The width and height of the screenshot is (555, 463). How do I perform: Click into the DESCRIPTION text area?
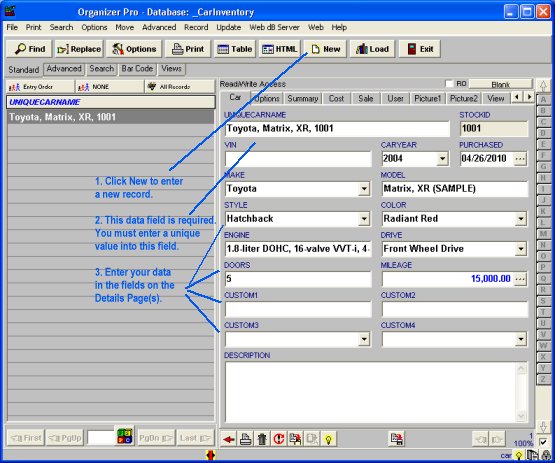pyautogui.click(x=371, y=392)
